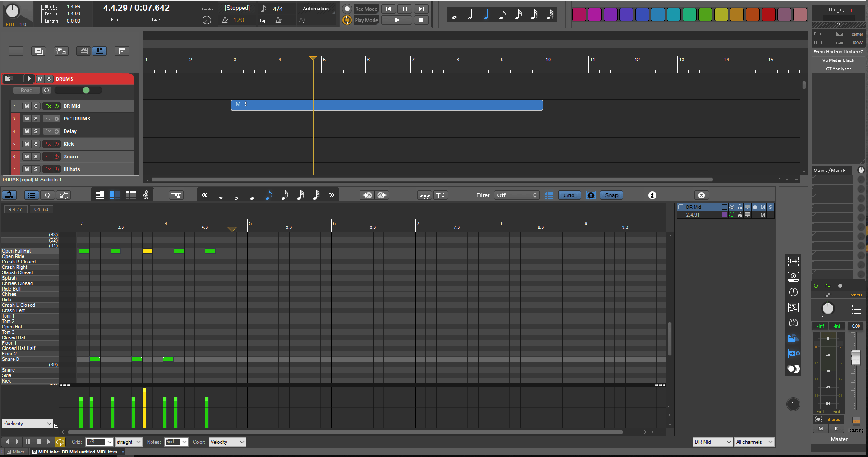Viewport: 868px width, 457px height.
Task: Click the Stereo button on Master
Action: (x=833, y=420)
